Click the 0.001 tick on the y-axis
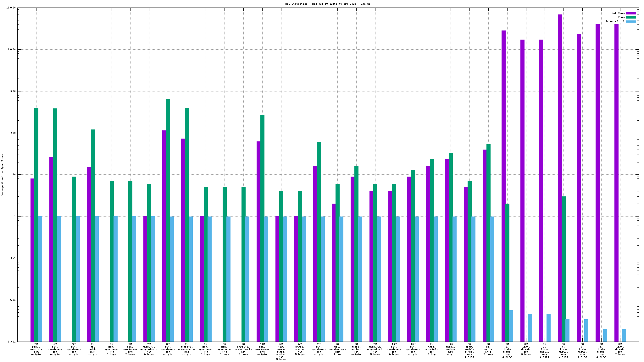The image size is (644, 362). 11,342
